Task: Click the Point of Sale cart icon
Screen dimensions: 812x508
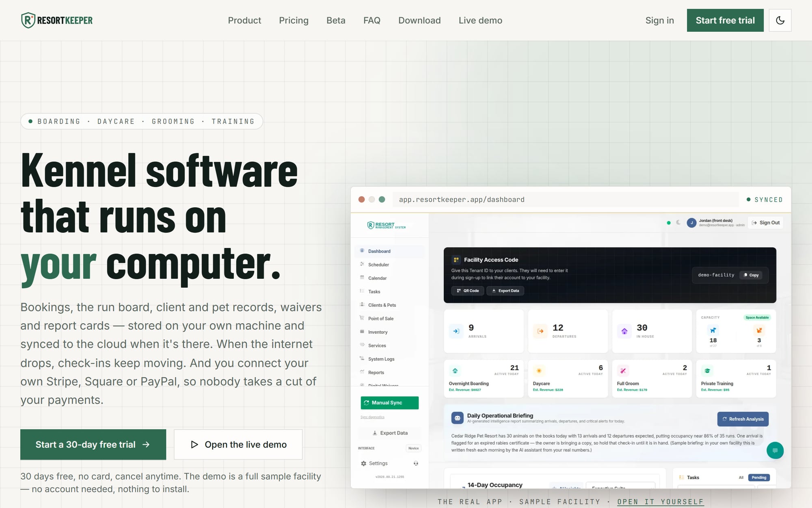Action: click(362, 318)
